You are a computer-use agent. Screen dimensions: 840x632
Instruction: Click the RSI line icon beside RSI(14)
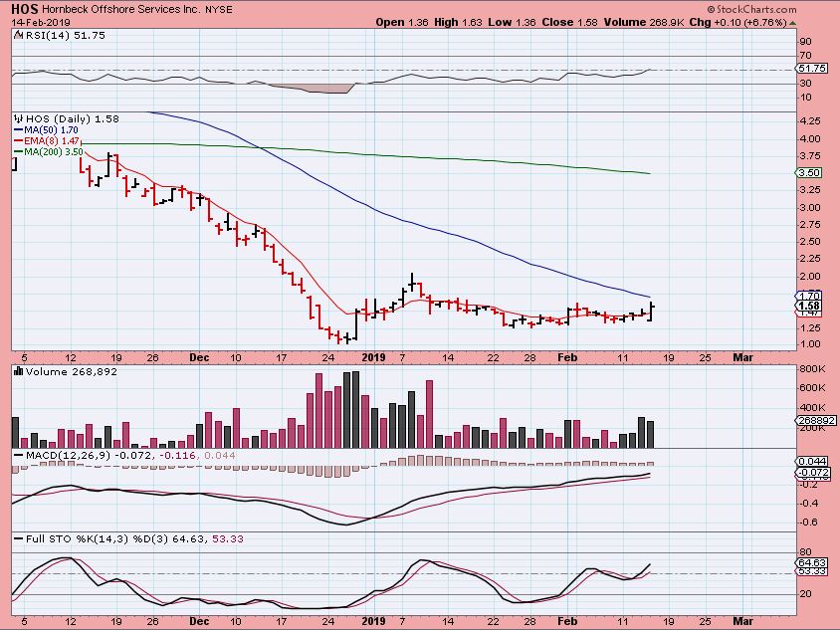(x=18, y=36)
